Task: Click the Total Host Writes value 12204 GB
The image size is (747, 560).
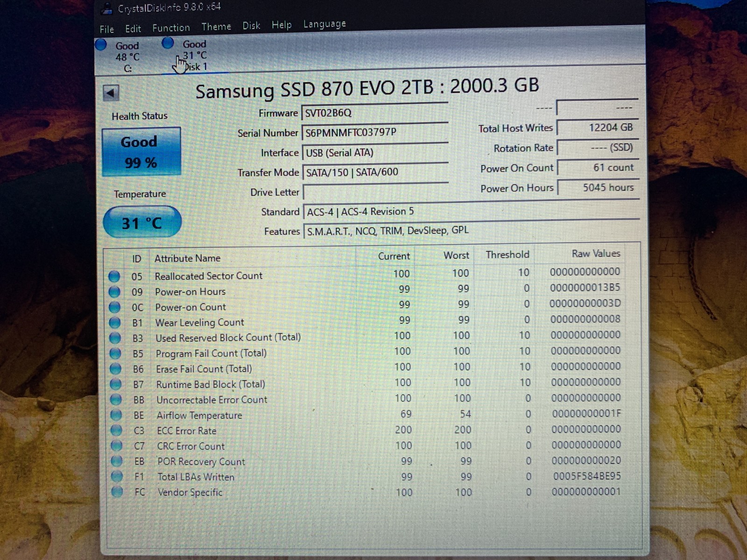Action: (598, 127)
